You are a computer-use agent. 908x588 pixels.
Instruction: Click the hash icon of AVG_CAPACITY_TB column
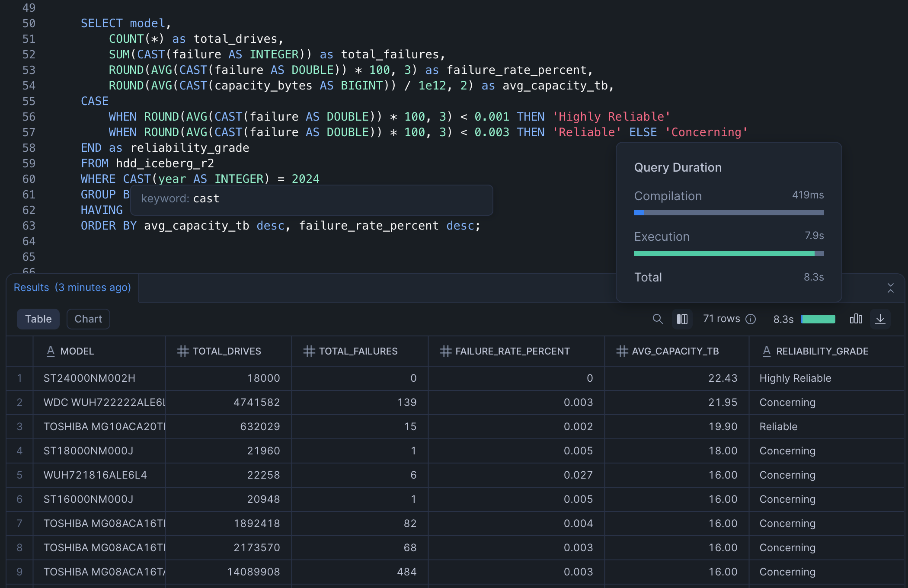pyautogui.click(x=622, y=351)
